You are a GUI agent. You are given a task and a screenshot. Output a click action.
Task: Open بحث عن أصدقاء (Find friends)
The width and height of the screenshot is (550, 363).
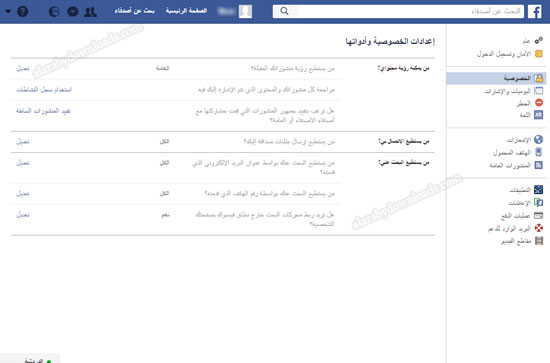coord(134,11)
